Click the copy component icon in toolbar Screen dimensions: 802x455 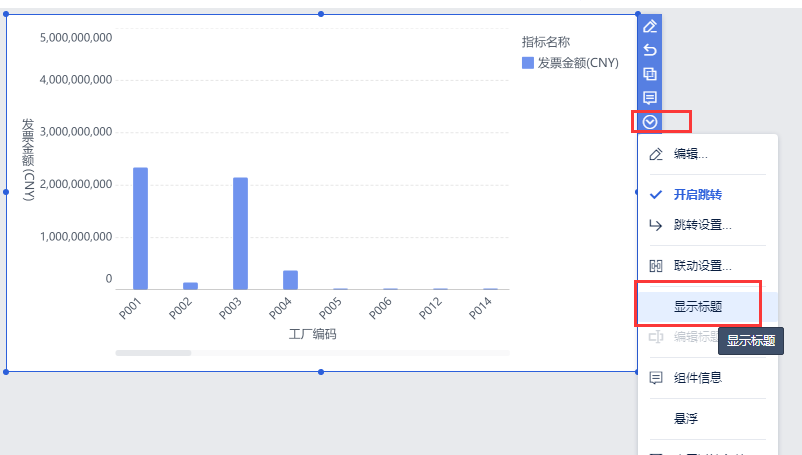click(x=650, y=74)
